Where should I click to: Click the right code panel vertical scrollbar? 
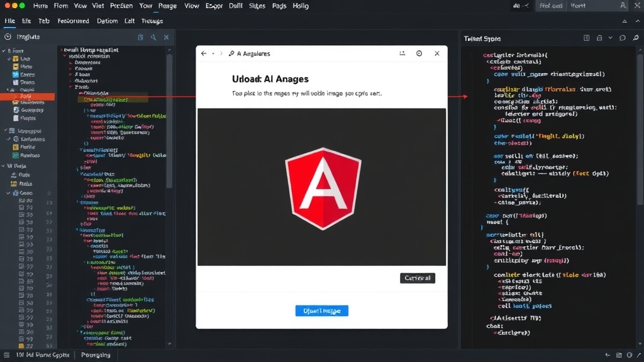coord(640,129)
